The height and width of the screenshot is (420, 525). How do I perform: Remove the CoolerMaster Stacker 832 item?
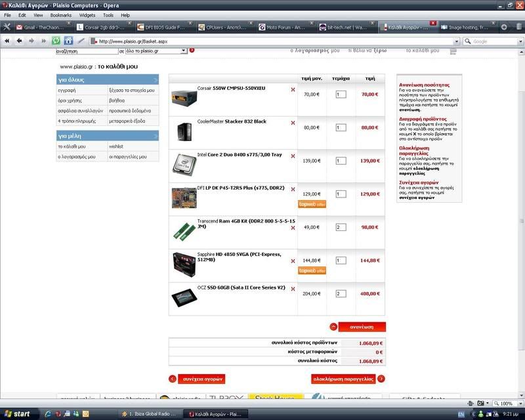pyautogui.click(x=293, y=123)
